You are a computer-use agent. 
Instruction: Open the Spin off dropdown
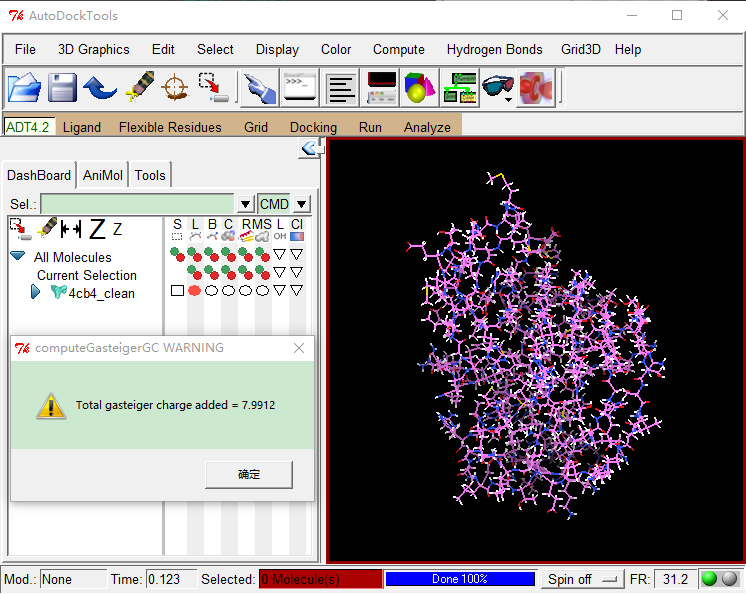click(581, 579)
